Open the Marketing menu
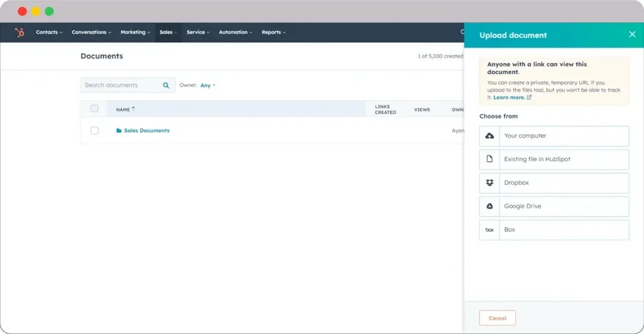 coord(135,32)
